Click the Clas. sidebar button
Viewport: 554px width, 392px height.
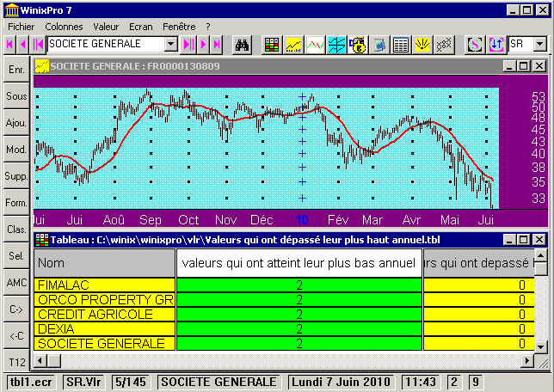tap(16, 230)
